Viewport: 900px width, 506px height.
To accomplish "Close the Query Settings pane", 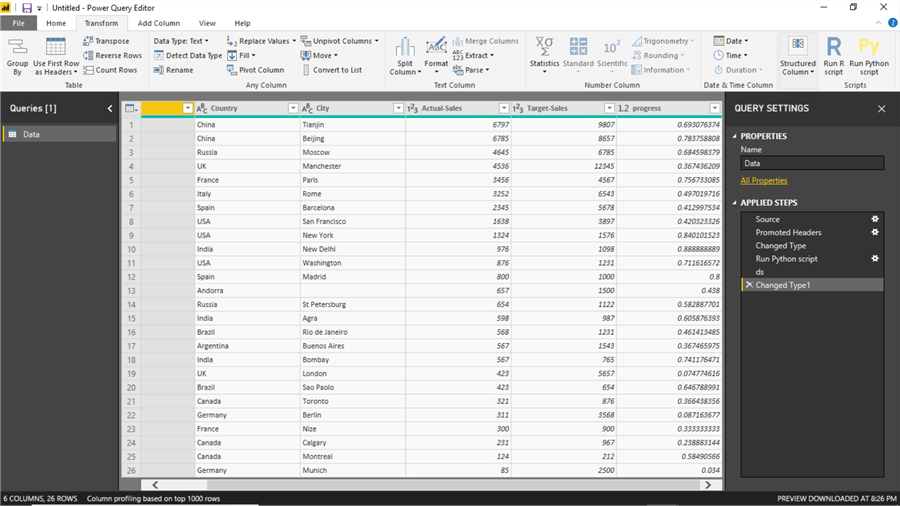I will click(882, 108).
